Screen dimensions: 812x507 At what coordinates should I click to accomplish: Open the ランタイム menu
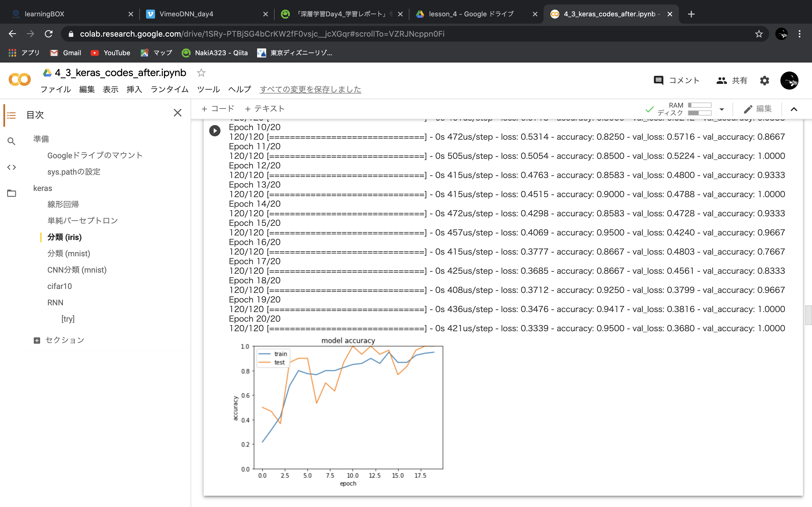coord(169,89)
